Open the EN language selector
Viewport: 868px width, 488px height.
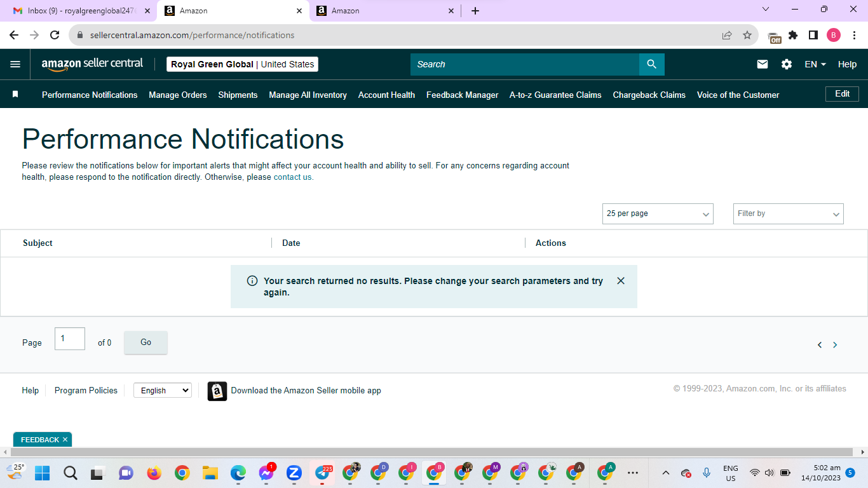coord(815,64)
